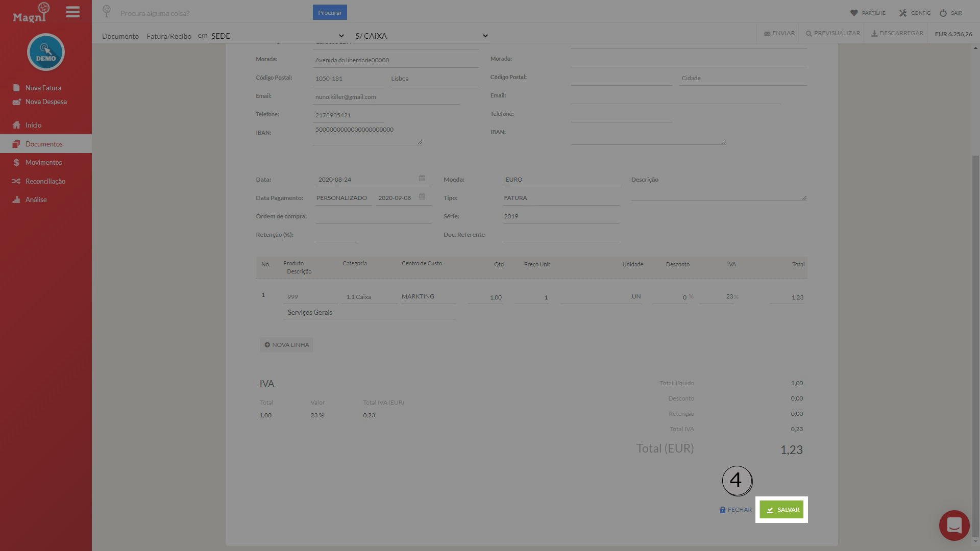Image resolution: width=980 pixels, height=551 pixels.
Task: Open Nova Despesa in the sidebar
Action: 40,102
